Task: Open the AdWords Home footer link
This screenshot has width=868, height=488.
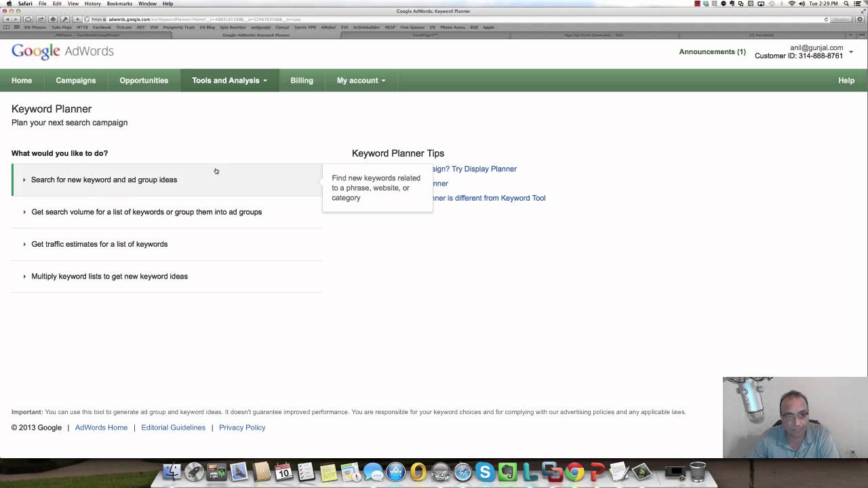Action: (101, 428)
